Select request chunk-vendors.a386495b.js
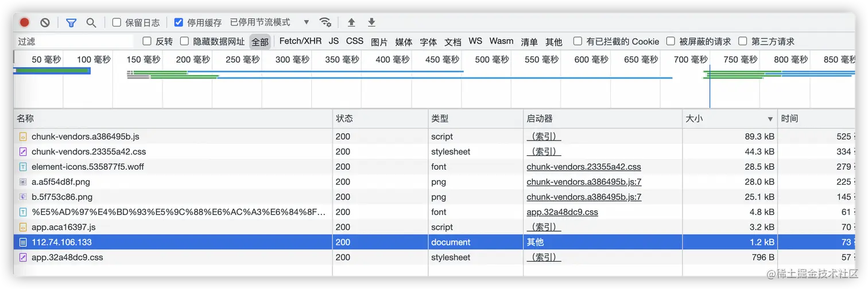This screenshot has height=289, width=868. (434, 136)
